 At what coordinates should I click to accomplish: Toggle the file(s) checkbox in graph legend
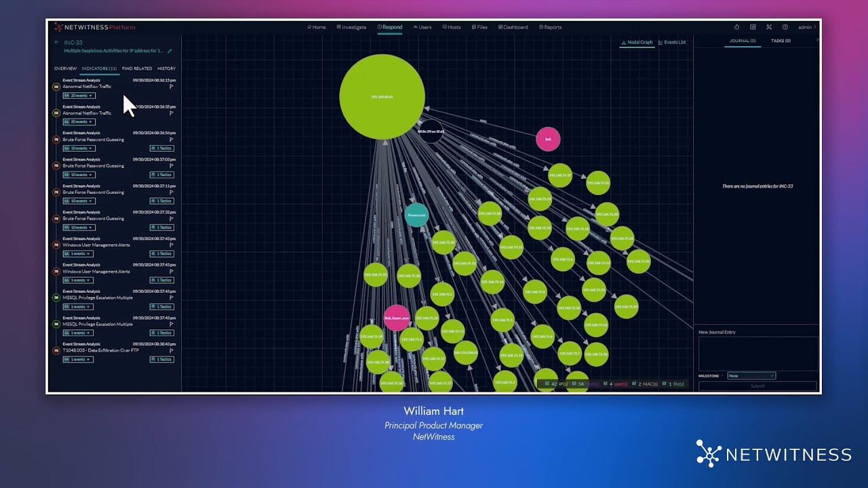pyautogui.click(x=665, y=384)
